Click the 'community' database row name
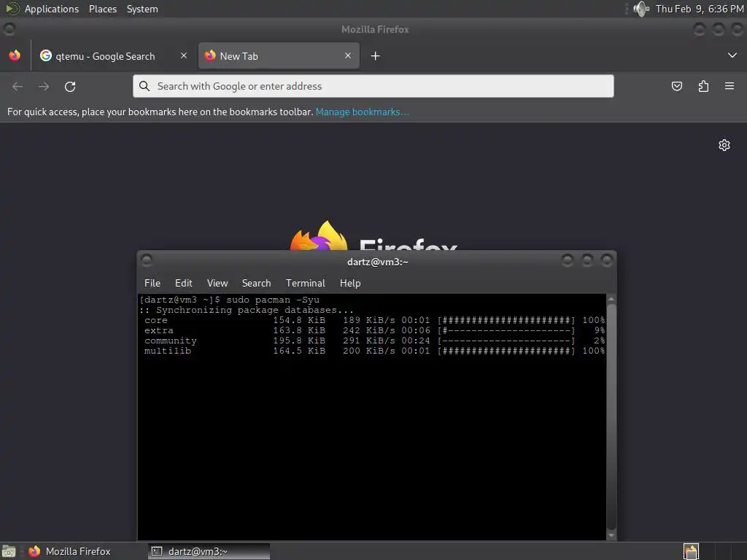747x560 pixels. pos(171,341)
